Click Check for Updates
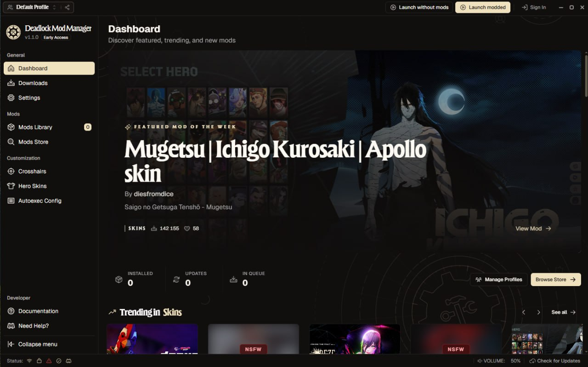 point(555,361)
